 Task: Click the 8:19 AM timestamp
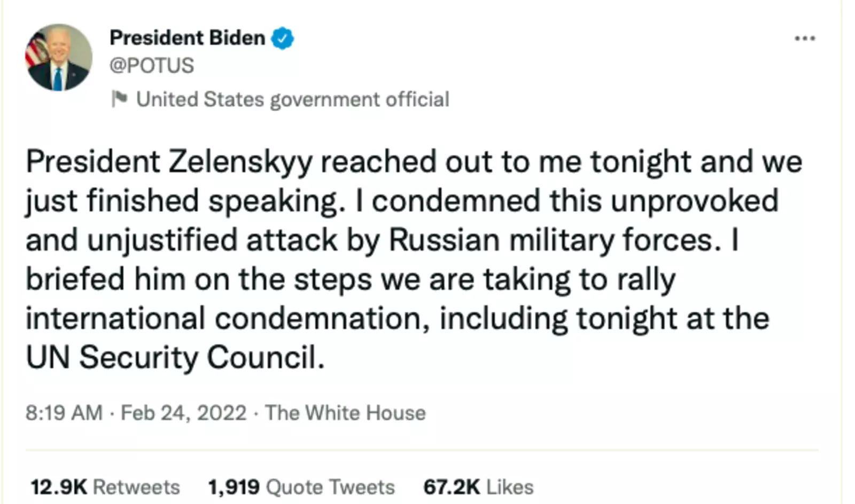click(64, 413)
